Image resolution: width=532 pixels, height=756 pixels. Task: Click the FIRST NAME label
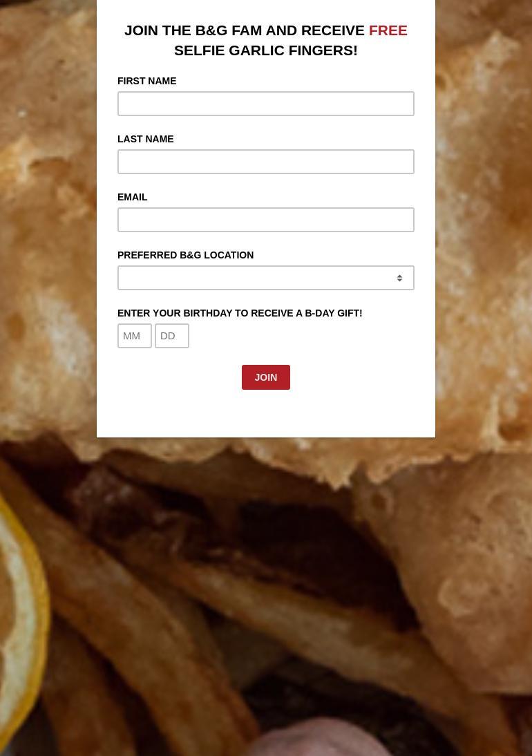147,81
